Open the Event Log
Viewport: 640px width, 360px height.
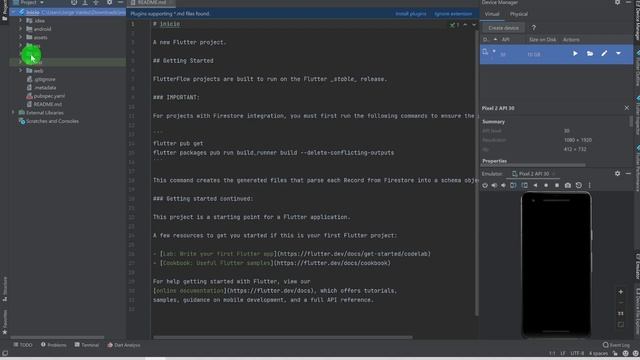(x=616, y=345)
